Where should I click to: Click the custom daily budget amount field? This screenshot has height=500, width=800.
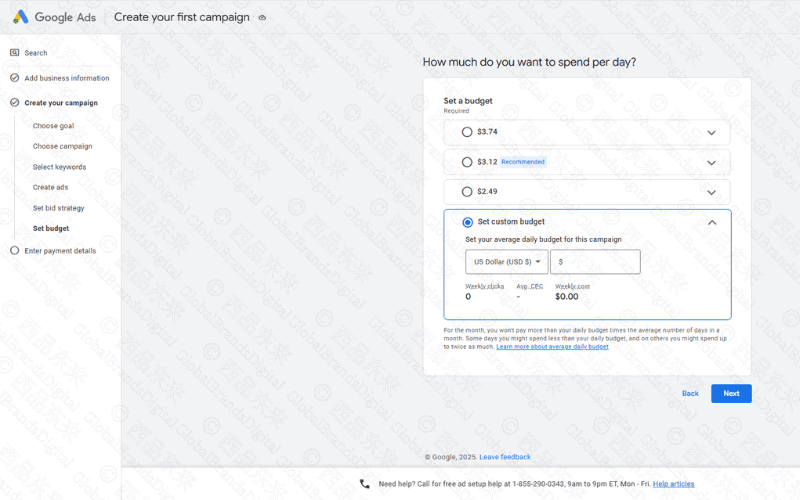click(597, 262)
